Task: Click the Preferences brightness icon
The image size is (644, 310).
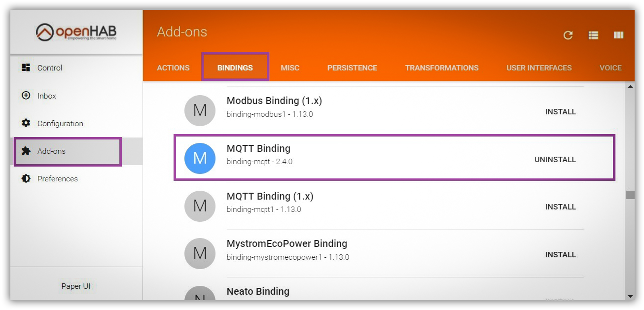Action: tap(26, 178)
